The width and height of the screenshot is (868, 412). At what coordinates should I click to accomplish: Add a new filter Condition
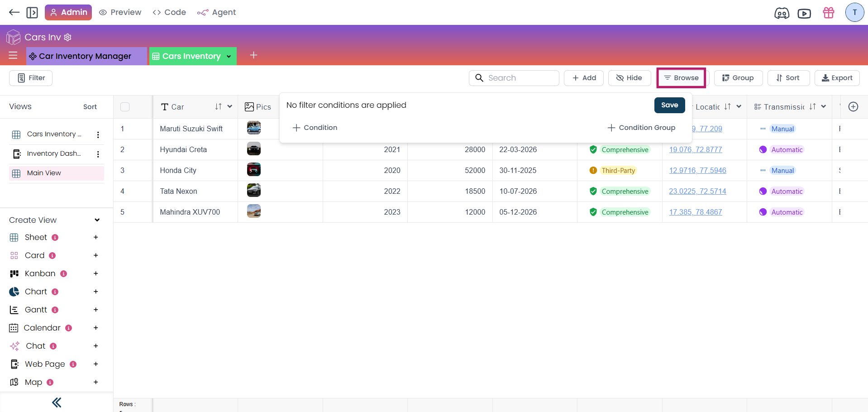coord(315,128)
